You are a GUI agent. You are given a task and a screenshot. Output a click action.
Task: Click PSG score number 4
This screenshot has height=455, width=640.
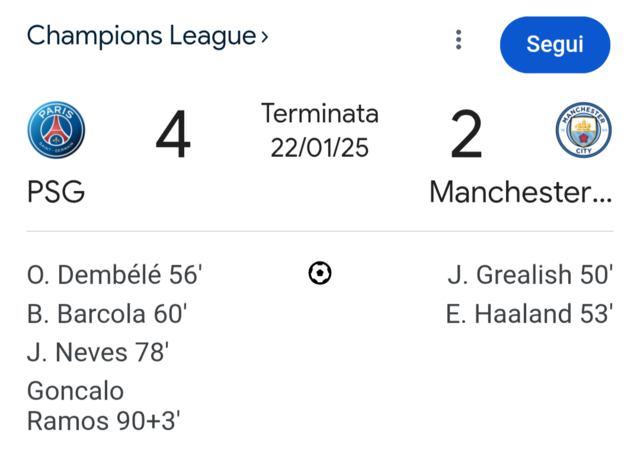tap(173, 134)
